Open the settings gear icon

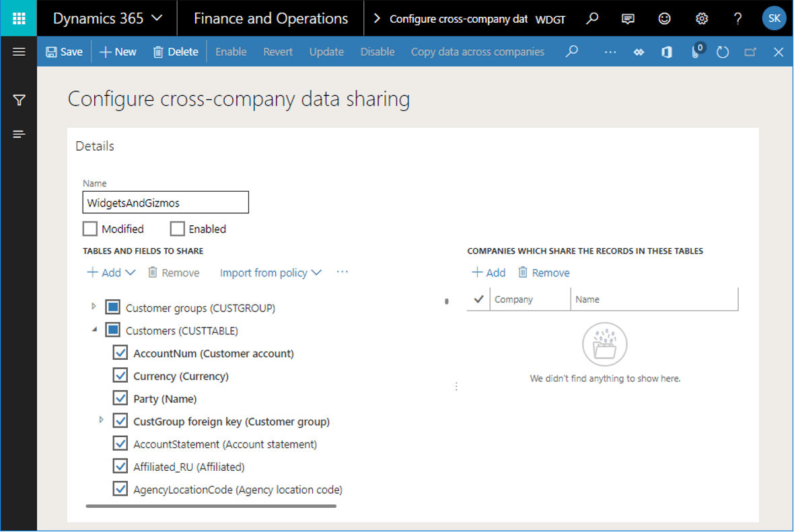point(701,19)
